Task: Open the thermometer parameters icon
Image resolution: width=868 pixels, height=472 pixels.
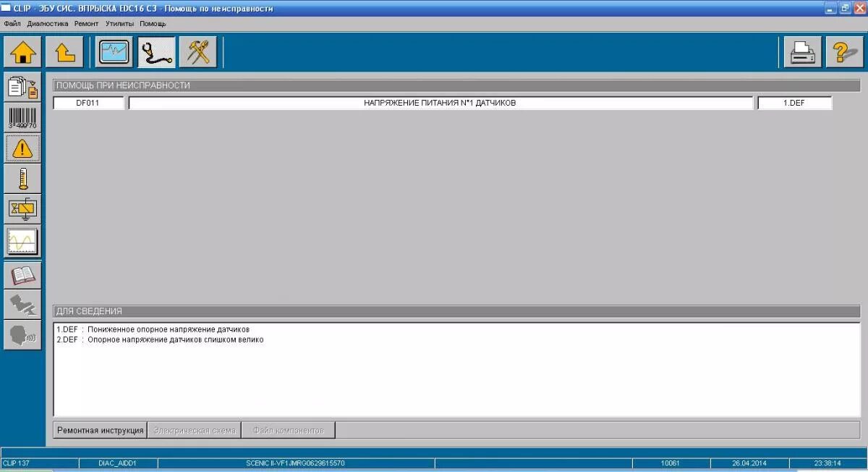Action: (x=22, y=178)
